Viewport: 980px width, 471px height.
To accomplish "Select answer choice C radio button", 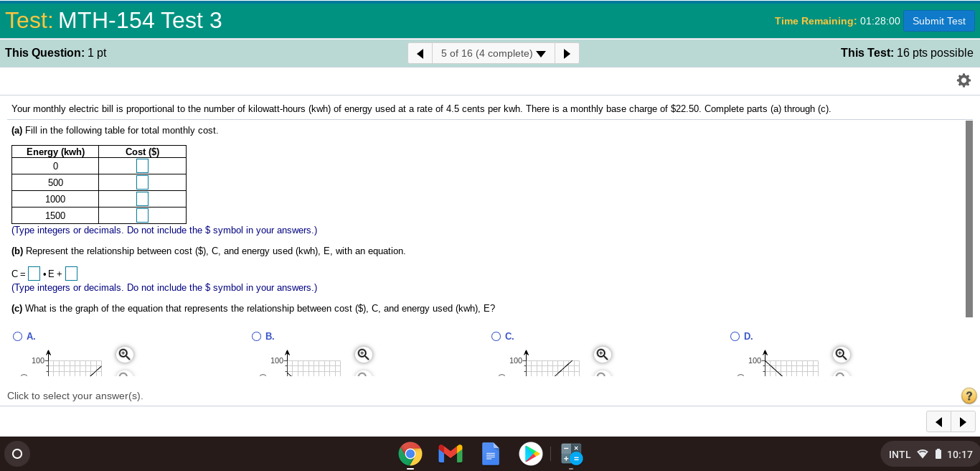I will pos(496,336).
